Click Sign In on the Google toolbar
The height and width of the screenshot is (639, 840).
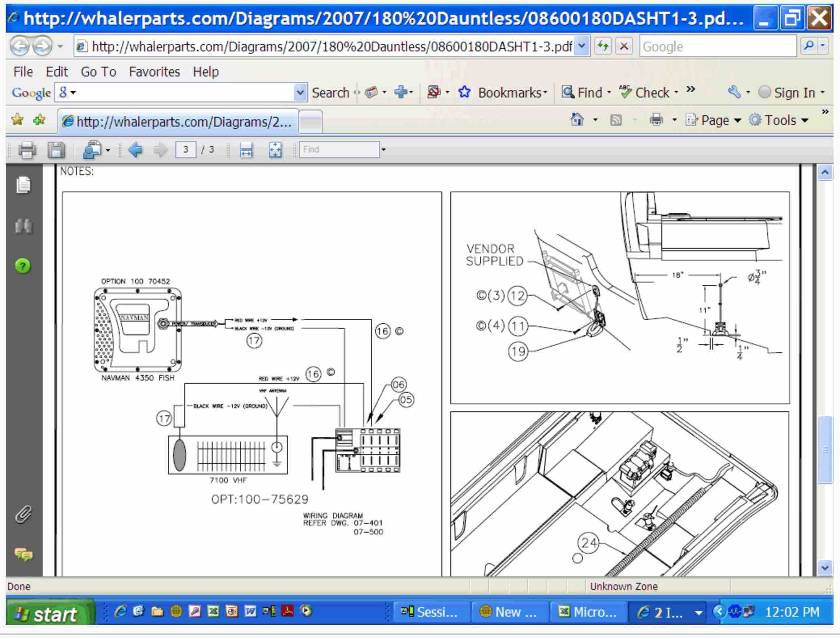[787, 93]
